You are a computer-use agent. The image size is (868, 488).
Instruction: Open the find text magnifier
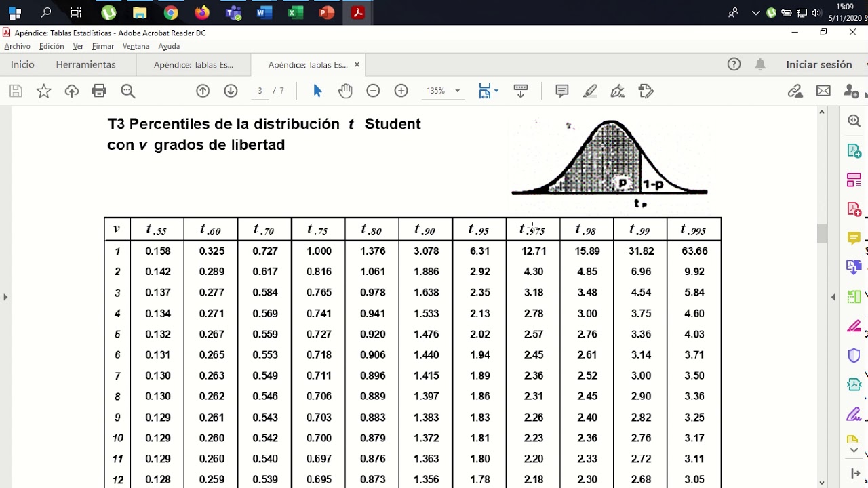coord(127,91)
